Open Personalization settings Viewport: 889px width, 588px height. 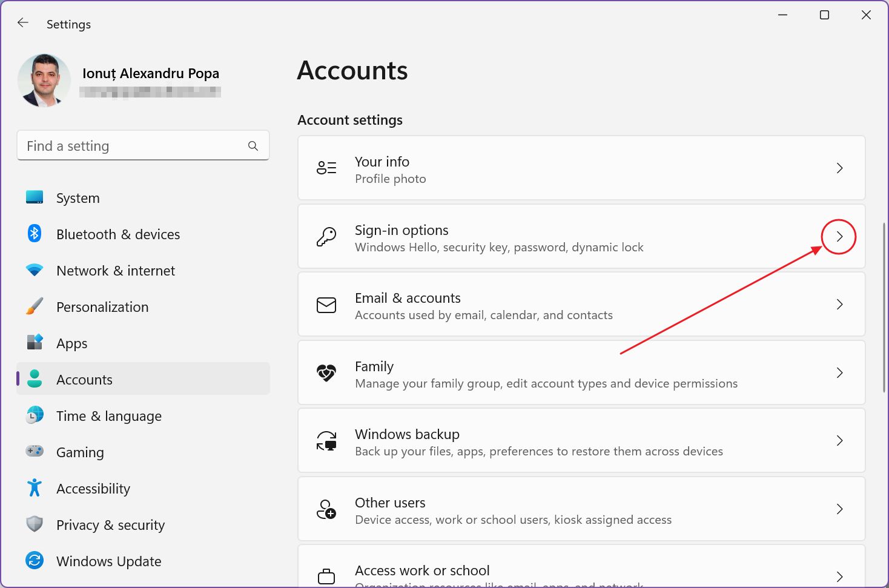click(x=144, y=307)
